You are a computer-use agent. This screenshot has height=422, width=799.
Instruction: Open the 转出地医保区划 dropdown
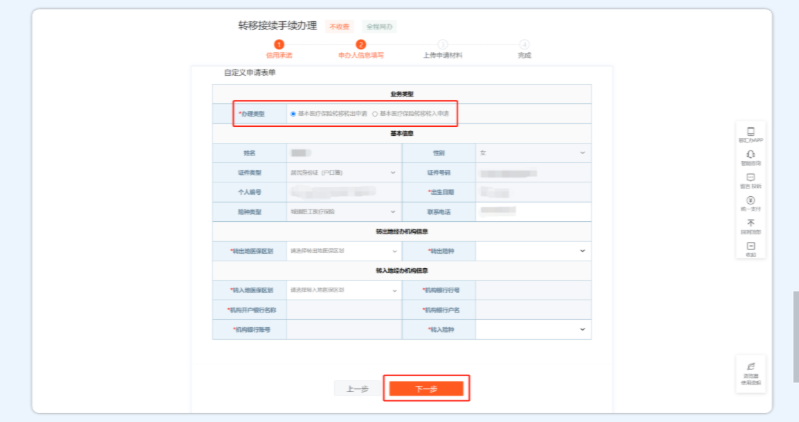pos(344,251)
